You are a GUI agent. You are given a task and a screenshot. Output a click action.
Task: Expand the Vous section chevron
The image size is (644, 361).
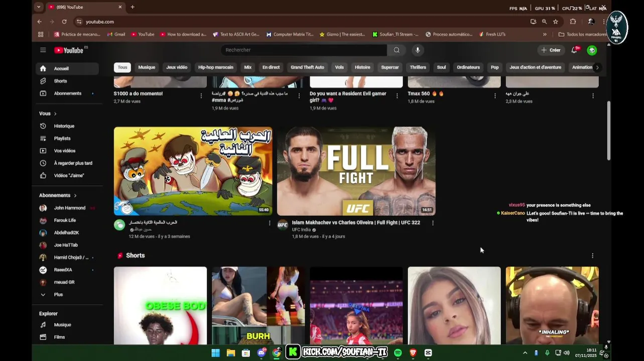pyautogui.click(x=55, y=114)
